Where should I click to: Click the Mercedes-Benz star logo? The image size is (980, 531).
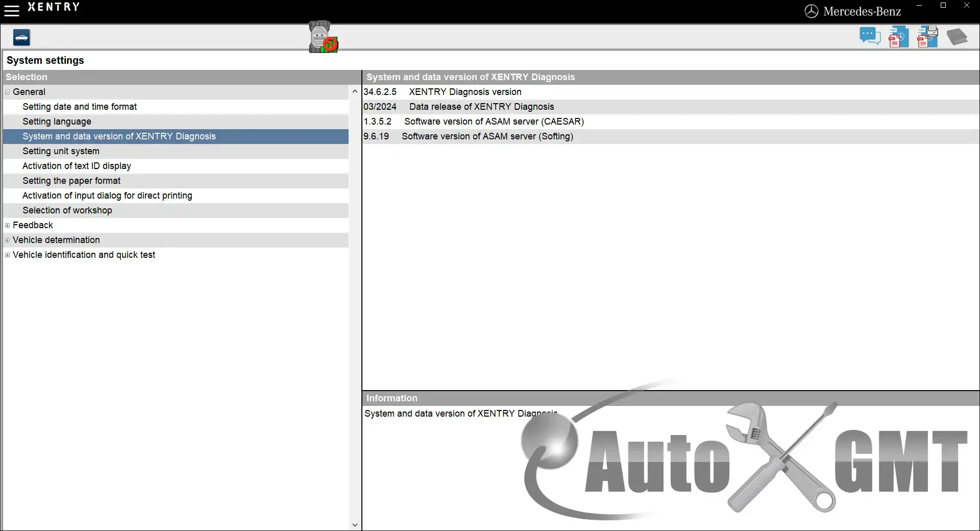coord(812,11)
